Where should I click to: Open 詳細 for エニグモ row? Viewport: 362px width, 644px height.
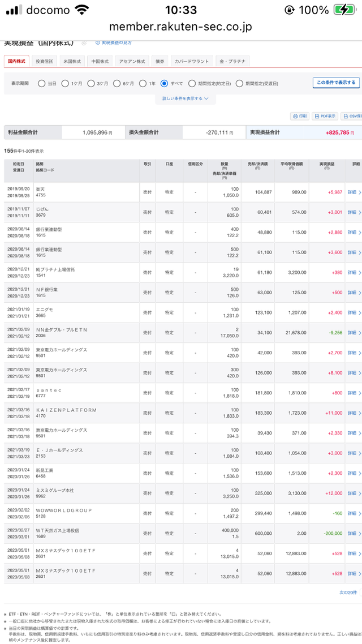(354, 313)
